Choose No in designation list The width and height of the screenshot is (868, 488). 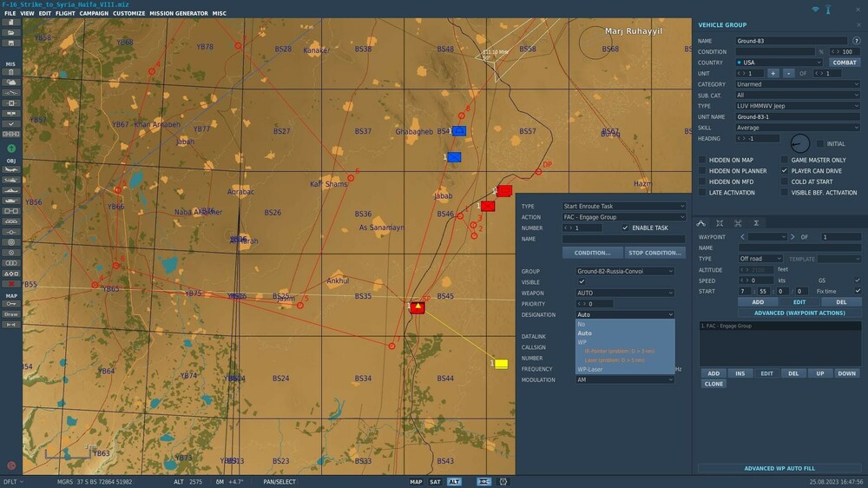625,325
